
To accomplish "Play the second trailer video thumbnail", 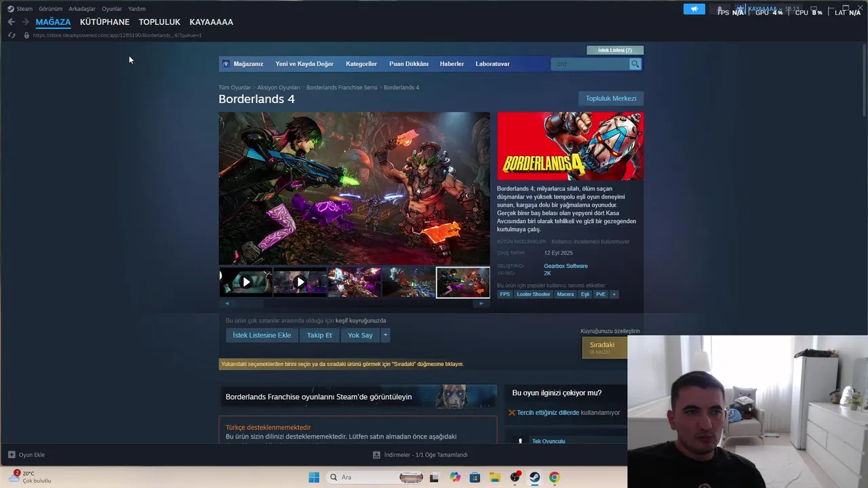I will coord(300,282).
